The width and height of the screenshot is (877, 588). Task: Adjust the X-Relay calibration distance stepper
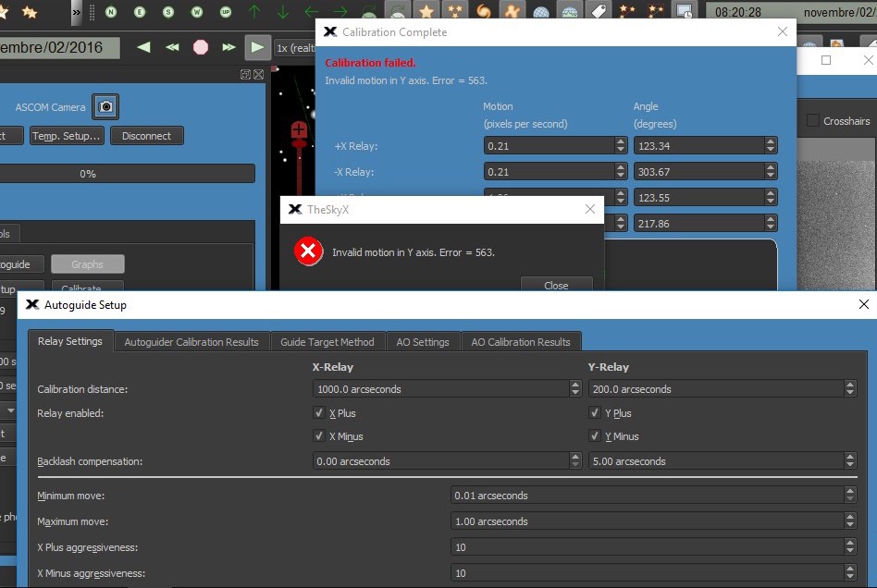[575, 388]
